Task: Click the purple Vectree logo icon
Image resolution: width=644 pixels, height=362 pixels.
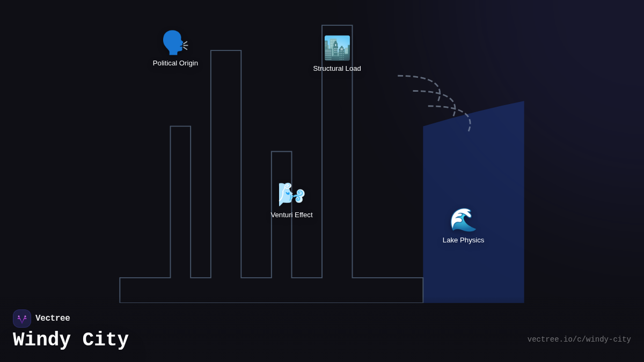Action: (22, 319)
